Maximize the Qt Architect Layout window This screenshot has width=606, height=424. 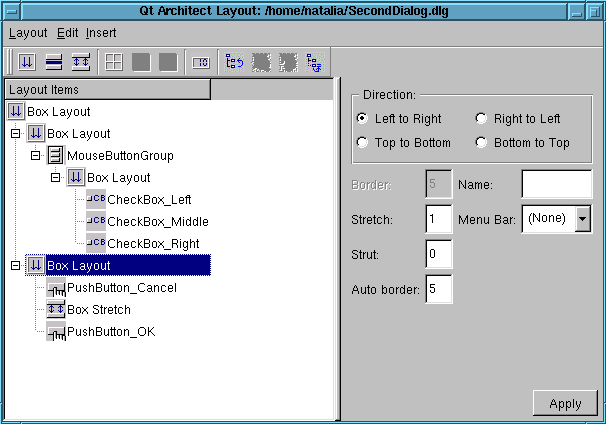(594, 11)
